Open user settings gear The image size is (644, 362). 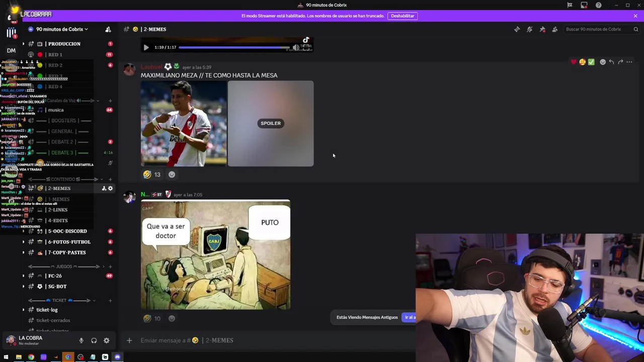coord(107,341)
